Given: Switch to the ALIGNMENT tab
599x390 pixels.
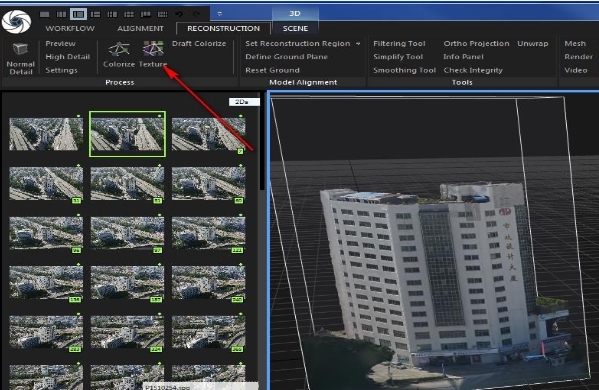Looking at the screenshot, I should click(x=140, y=28).
